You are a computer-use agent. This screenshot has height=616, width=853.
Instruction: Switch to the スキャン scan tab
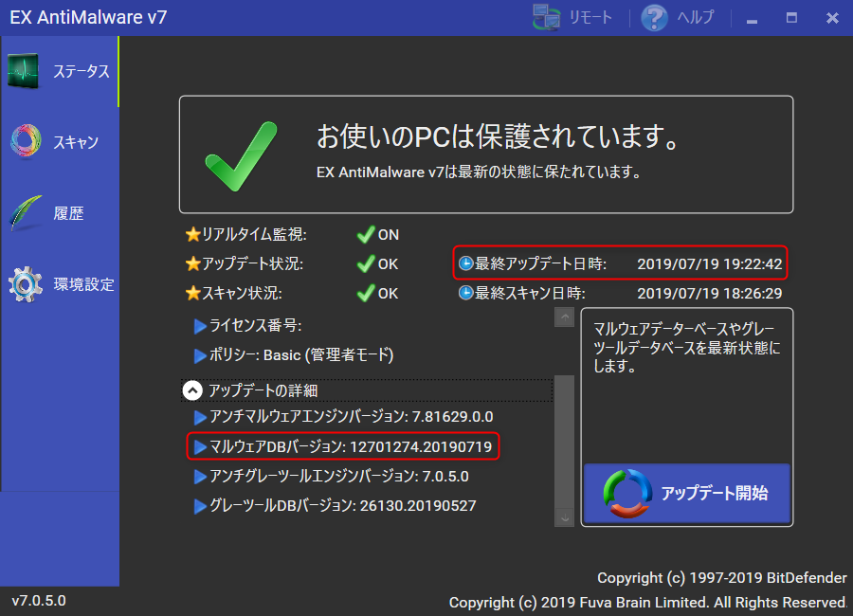coord(60,142)
